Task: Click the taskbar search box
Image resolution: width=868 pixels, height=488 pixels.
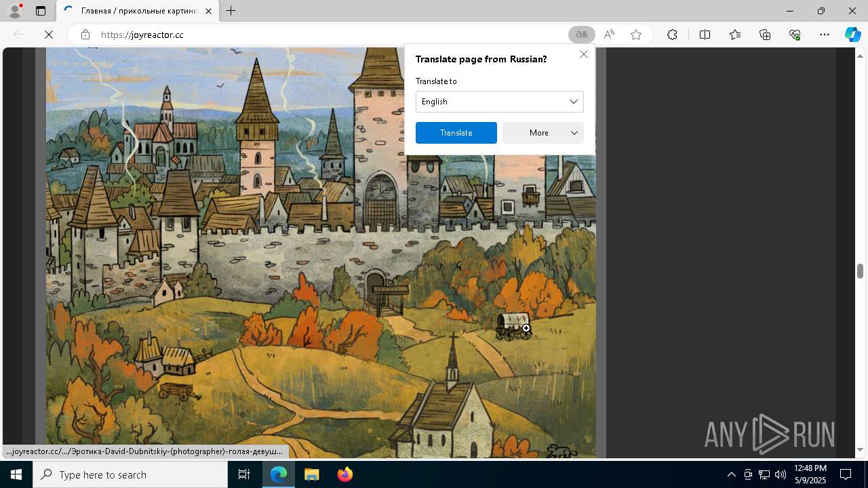Action: [130, 474]
